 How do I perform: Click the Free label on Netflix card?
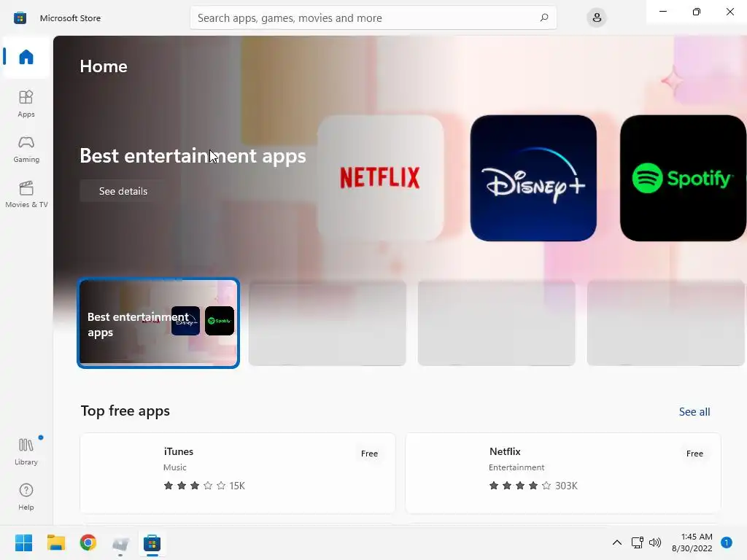point(694,454)
